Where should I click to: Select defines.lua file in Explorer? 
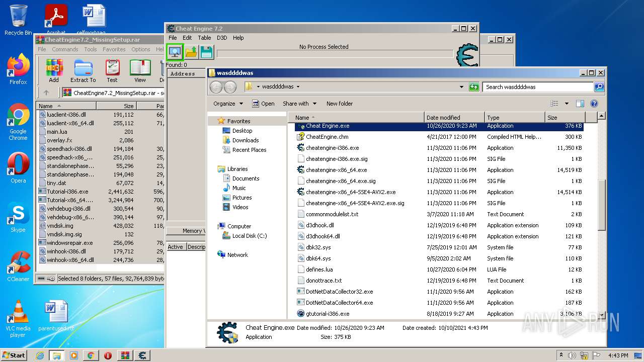click(439, 269)
